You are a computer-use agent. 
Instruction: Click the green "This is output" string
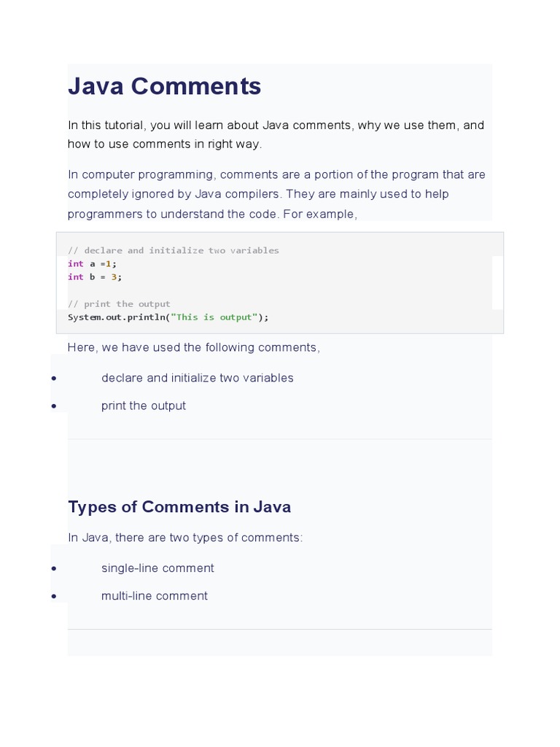214,317
